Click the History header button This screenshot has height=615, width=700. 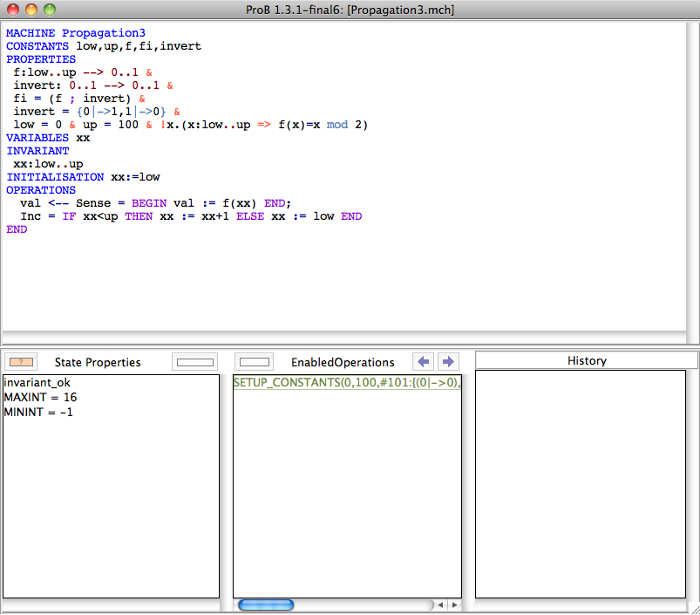click(x=586, y=360)
